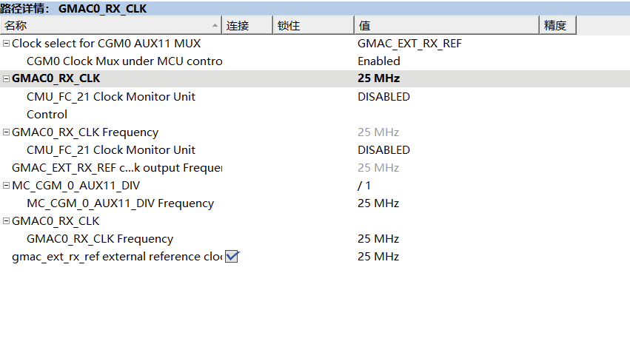630x364 pixels.
Task: Collapse GMAC0_RX_CLK Frequency node above CMU_FC_21 DISABLED
Action: pyautogui.click(x=6, y=132)
